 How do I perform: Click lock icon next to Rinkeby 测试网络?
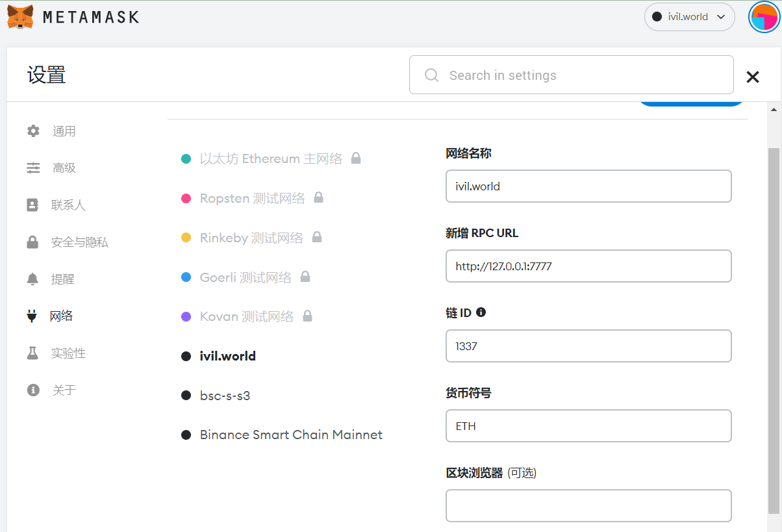coord(317,237)
